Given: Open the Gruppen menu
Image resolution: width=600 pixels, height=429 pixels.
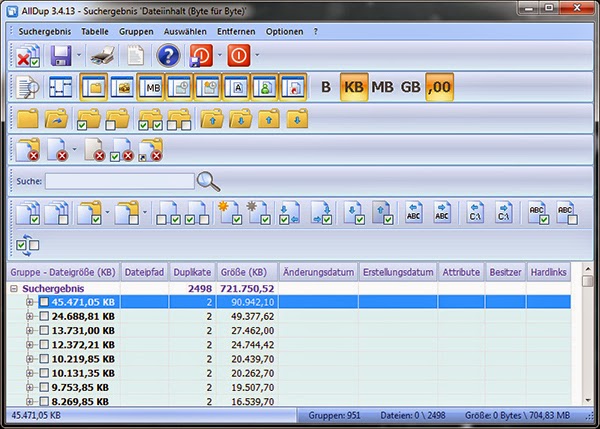Looking at the screenshot, I should 136,31.
